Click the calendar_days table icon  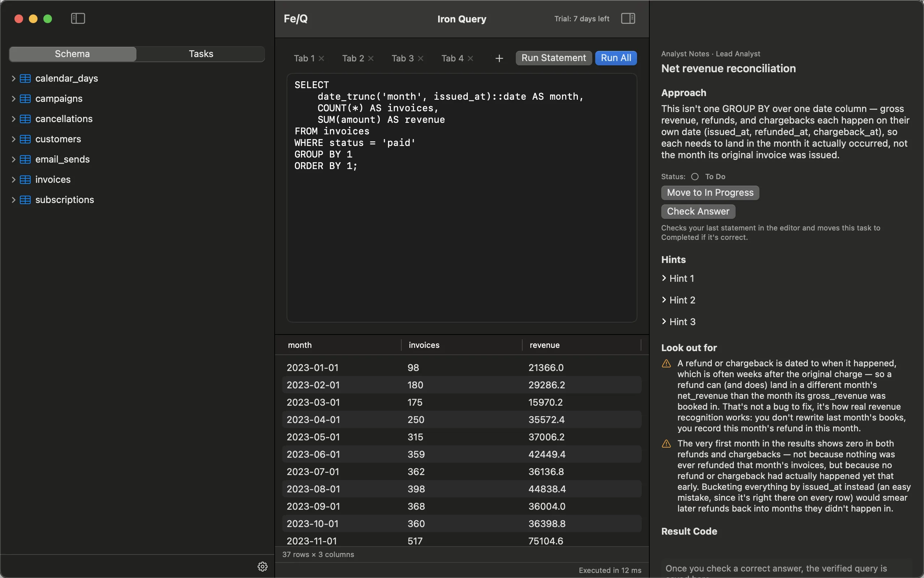[x=25, y=78]
